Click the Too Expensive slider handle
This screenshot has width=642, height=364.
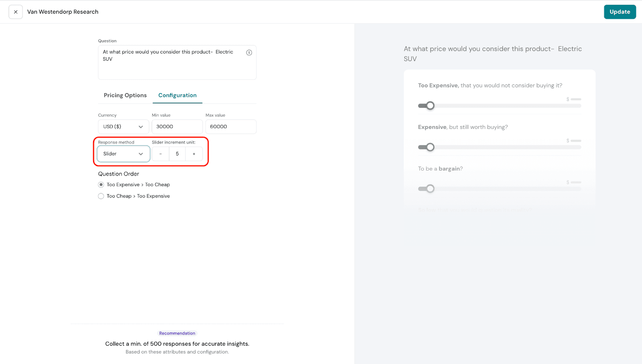(x=430, y=106)
